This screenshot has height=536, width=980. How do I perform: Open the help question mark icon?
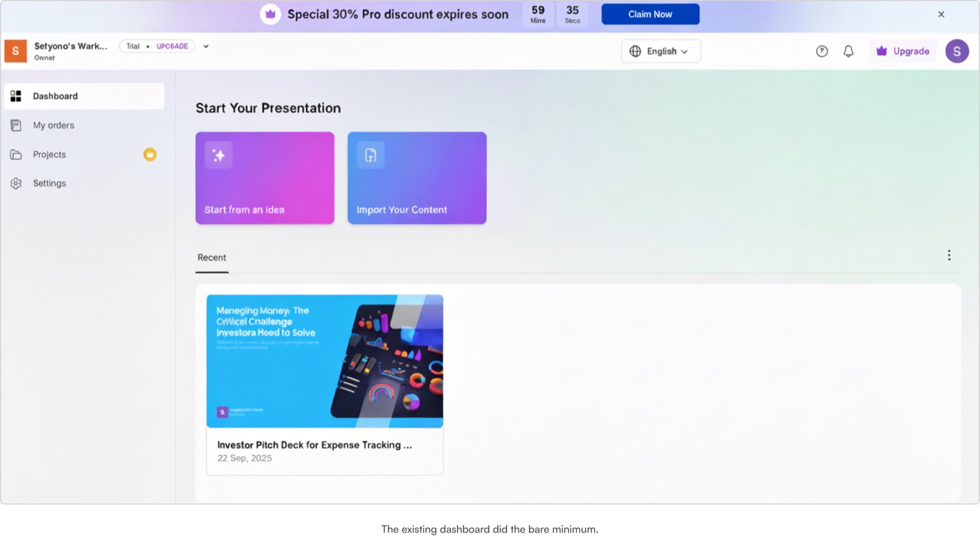(822, 51)
